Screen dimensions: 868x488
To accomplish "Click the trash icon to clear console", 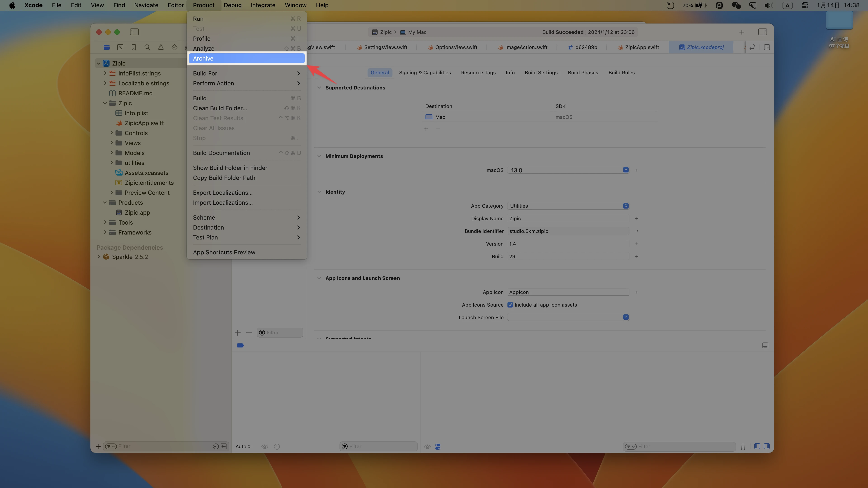I will pyautogui.click(x=743, y=447).
